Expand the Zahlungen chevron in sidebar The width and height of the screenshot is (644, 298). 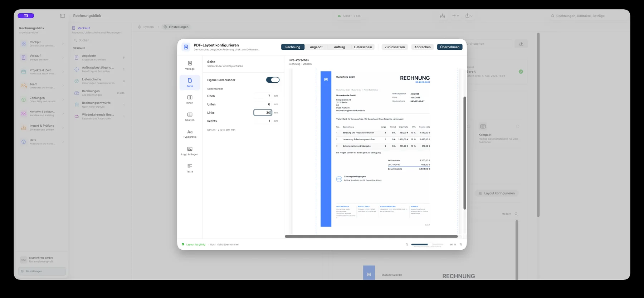(63, 99)
